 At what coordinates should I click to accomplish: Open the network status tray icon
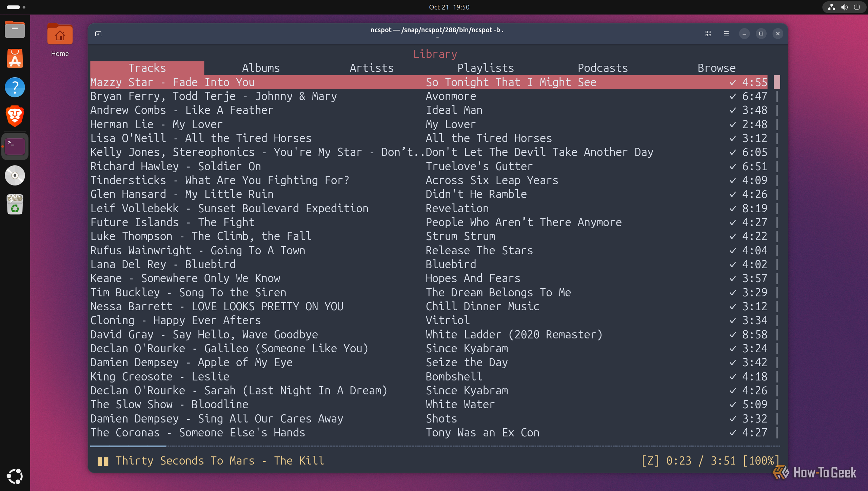[831, 7]
